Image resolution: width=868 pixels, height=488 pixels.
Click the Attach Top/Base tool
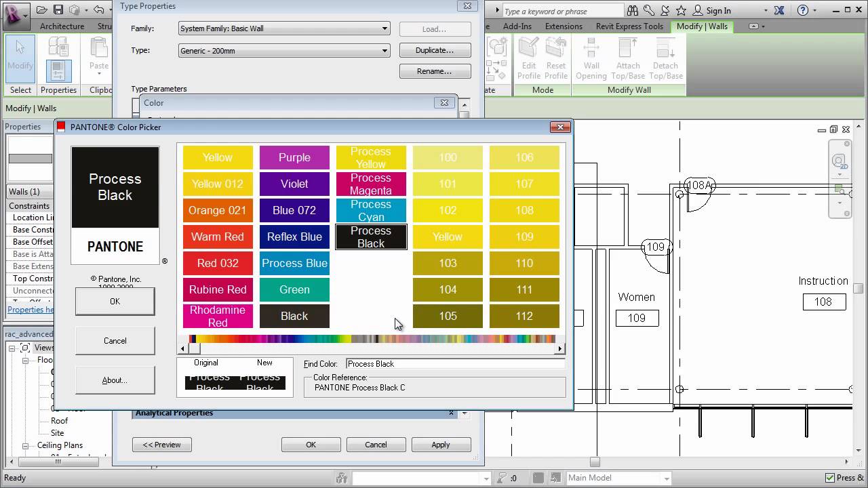pos(627,61)
